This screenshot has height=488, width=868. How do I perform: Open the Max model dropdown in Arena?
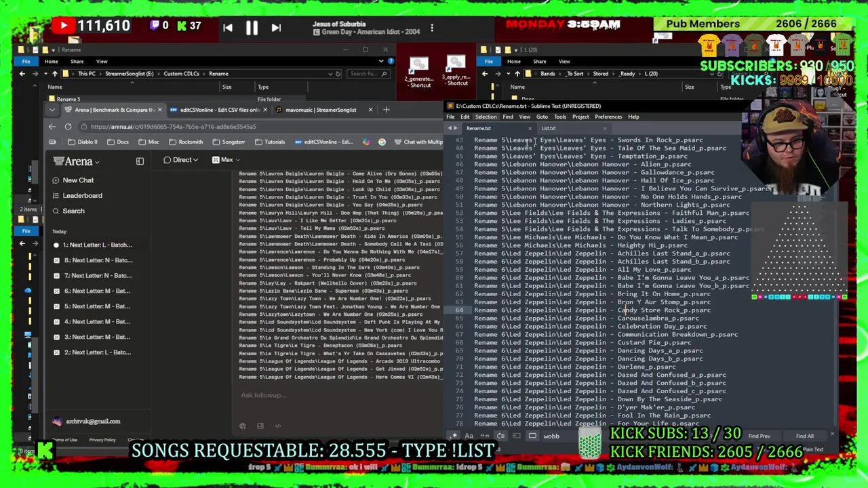point(225,160)
